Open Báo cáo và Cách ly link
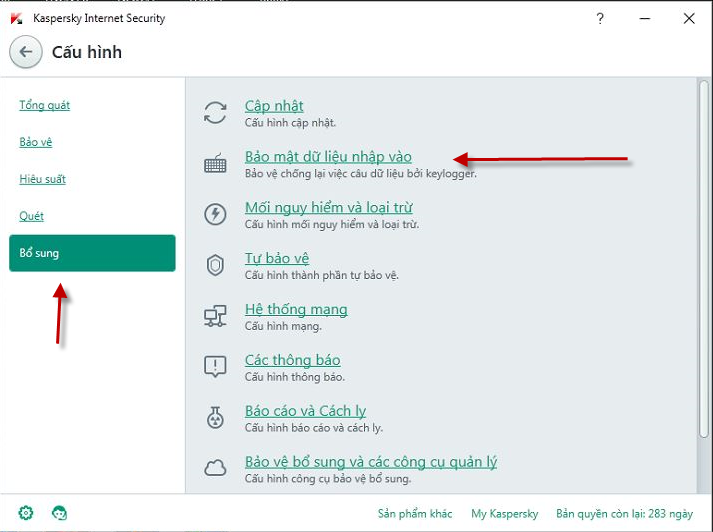The image size is (713, 532). [x=306, y=411]
